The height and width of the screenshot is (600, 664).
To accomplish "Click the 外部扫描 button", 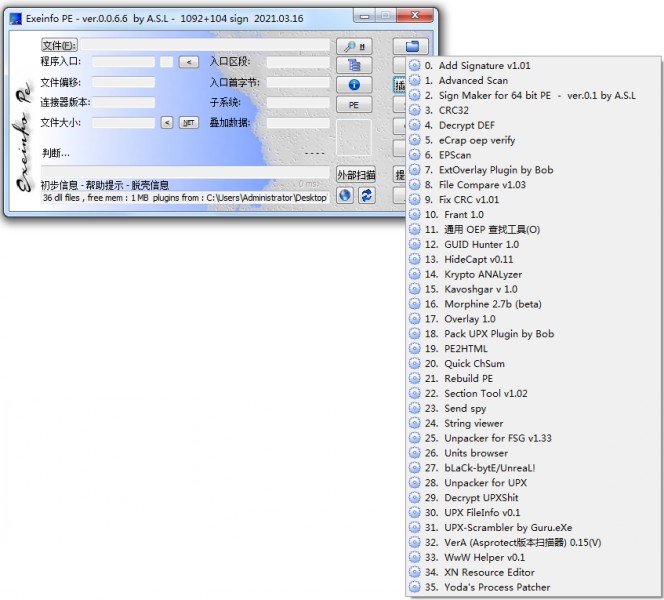I will (355, 175).
